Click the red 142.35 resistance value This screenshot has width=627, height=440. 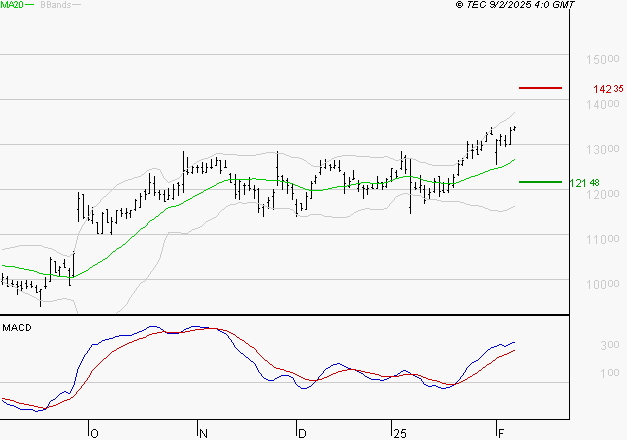tap(608, 89)
